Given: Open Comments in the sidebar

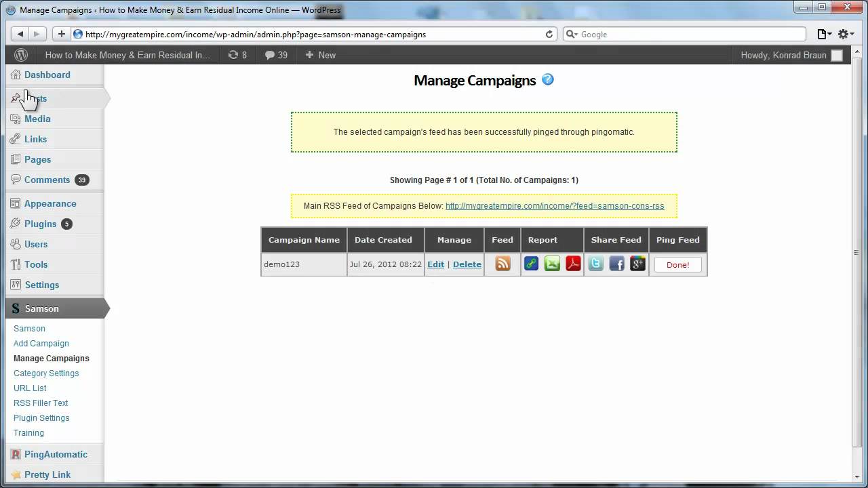Looking at the screenshot, I should coord(47,180).
